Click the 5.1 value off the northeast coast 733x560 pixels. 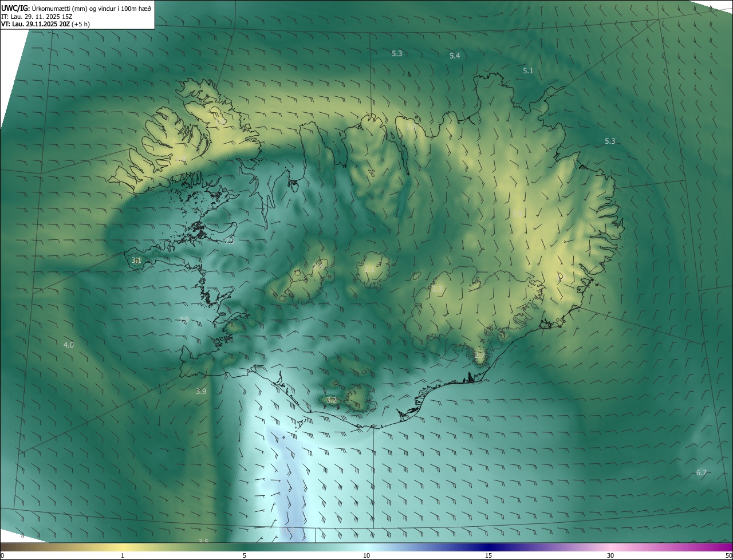click(x=528, y=70)
